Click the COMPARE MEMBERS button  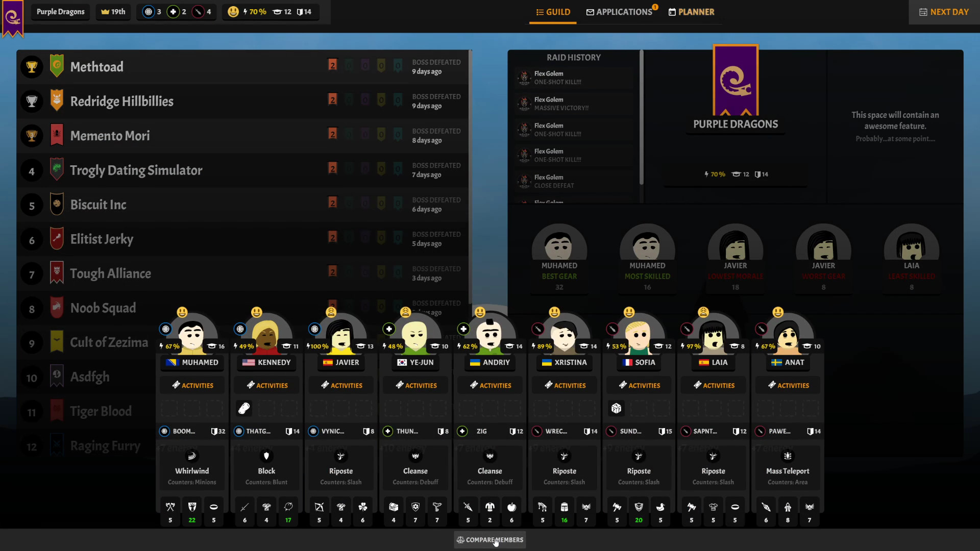click(489, 539)
